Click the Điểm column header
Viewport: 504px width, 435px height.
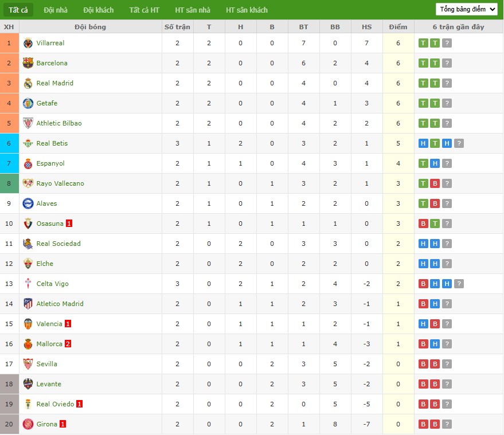pos(398,27)
